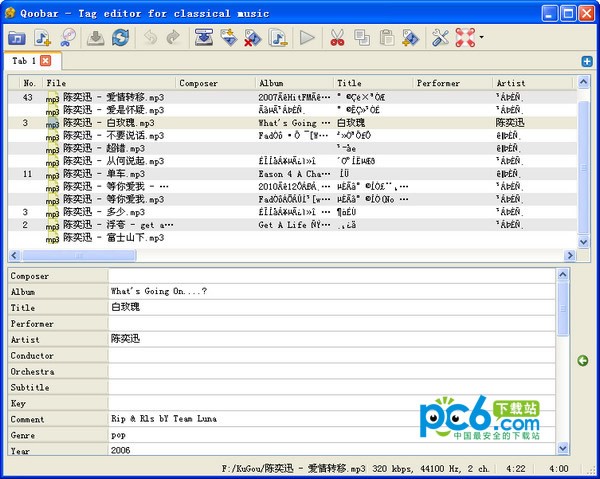Cut with the red scissors icon
Image resolution: width=600 pixels, height=479 pixels.
337,38
